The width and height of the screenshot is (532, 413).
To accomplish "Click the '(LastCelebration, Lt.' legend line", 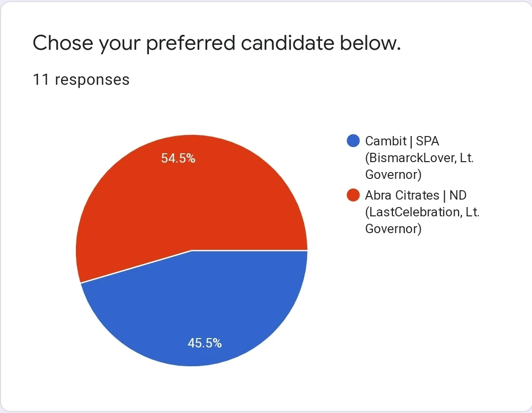I will click(423, 212).
